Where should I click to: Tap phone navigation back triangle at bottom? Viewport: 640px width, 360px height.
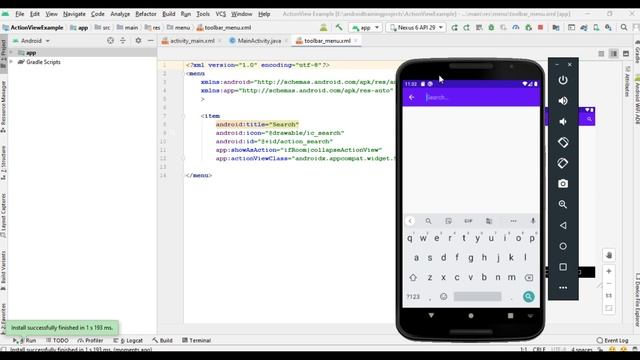[x=431, y=316]
